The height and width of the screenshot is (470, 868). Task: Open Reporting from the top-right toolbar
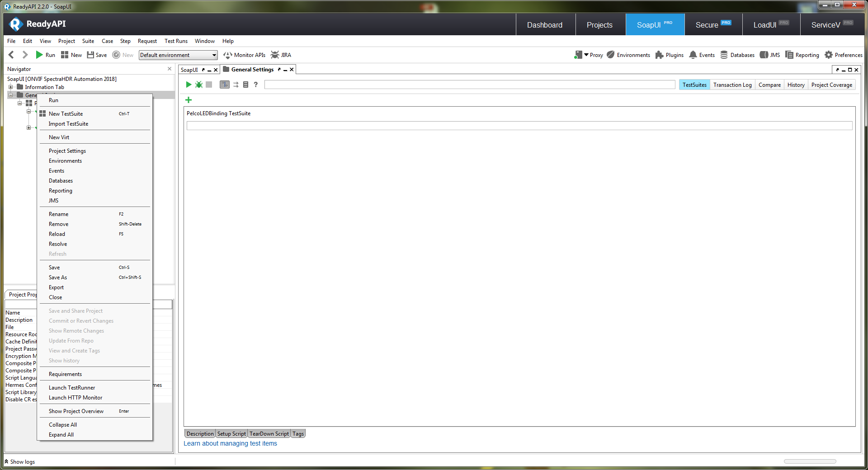(x=802, y=55)
